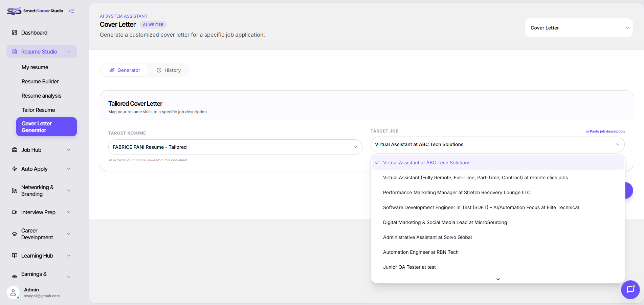Expand the Interview Prep menu

[x=69, y=212]
